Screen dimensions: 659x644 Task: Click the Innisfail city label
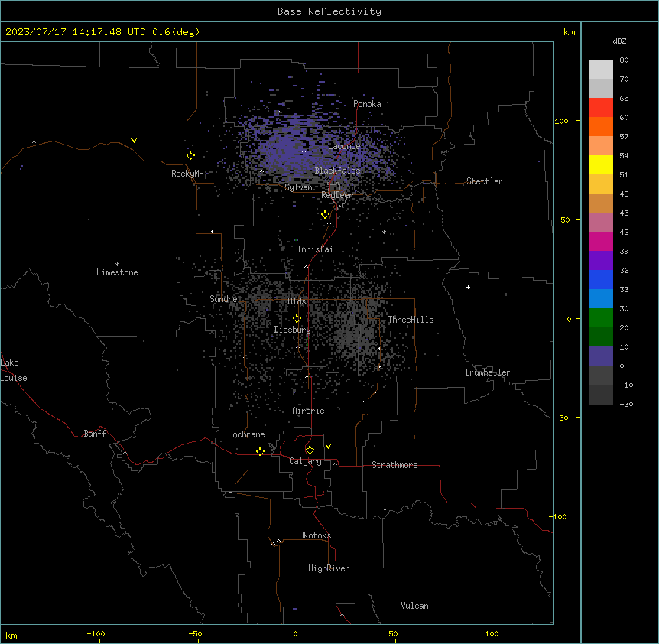[317, 249]
